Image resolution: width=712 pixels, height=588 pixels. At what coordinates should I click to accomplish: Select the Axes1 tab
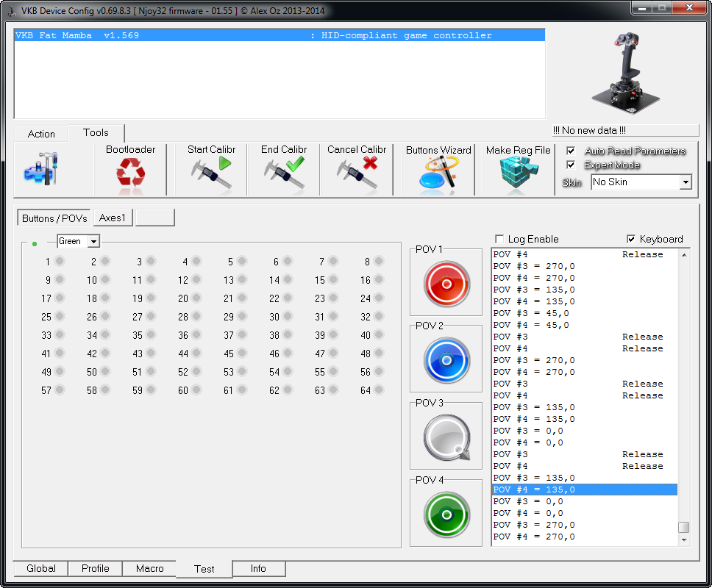pyautogui.click(x=113, y=218)
